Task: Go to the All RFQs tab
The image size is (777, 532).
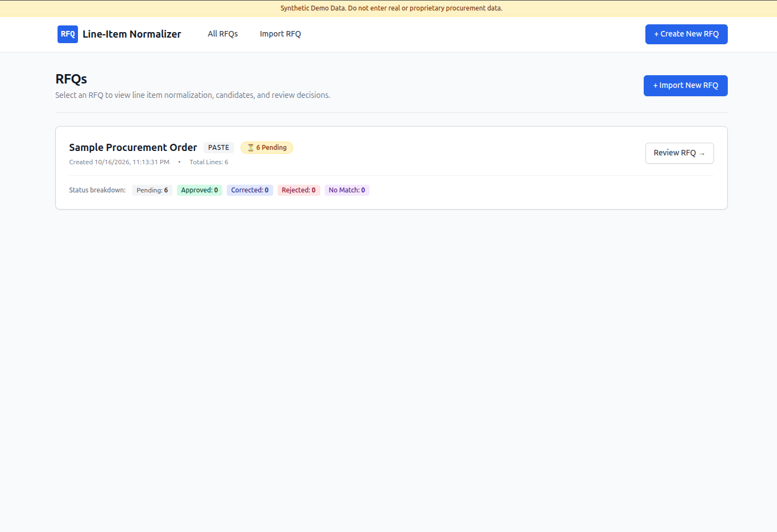Action: point(223,34)
